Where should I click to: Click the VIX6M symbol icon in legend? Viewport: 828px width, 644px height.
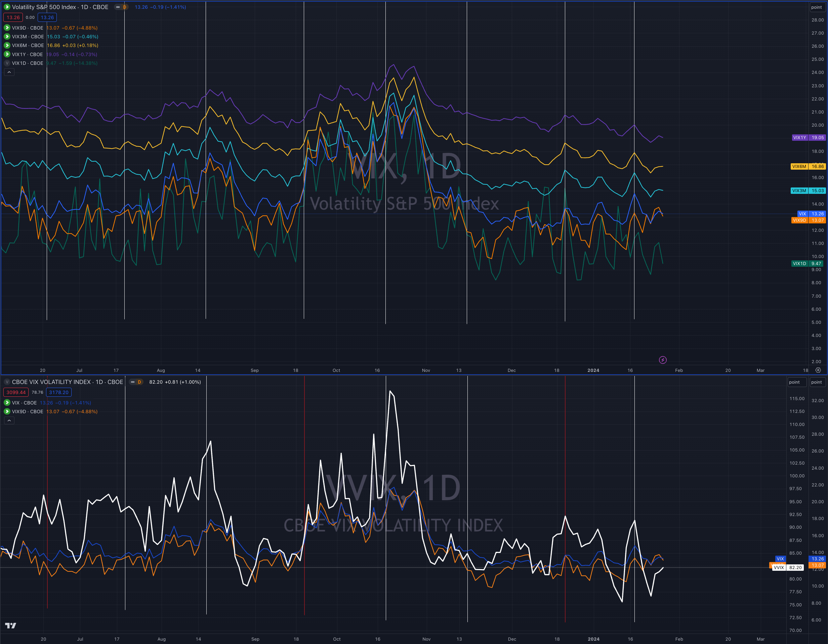tap(7, 45)
